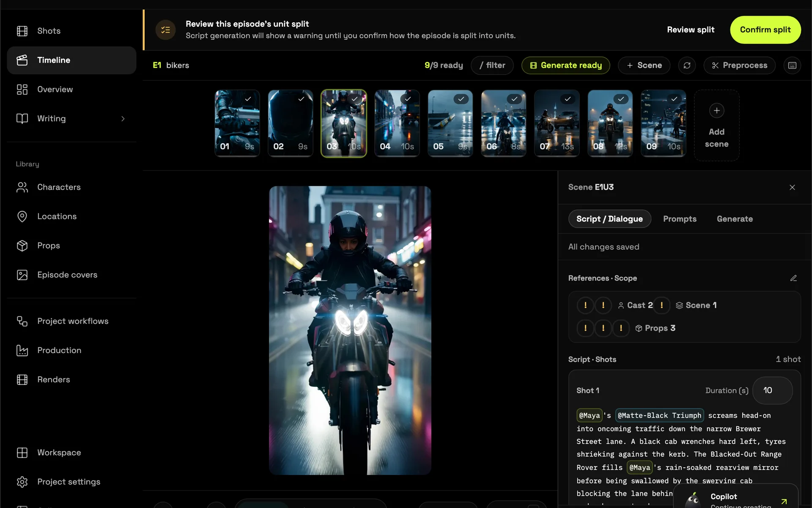The width and height of the screenshot is (812, 508).
Task: Close the Scene E1U3 panel
Action: (x=792, y=187)
